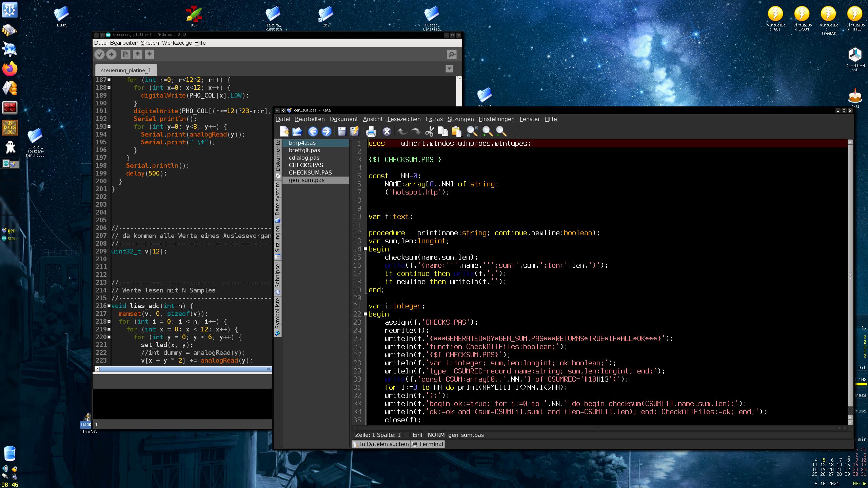Click the Copy icon in Kate toolbar
This screenshot has width=868, height=488.
pyautogui.click(x=443, y=131)
